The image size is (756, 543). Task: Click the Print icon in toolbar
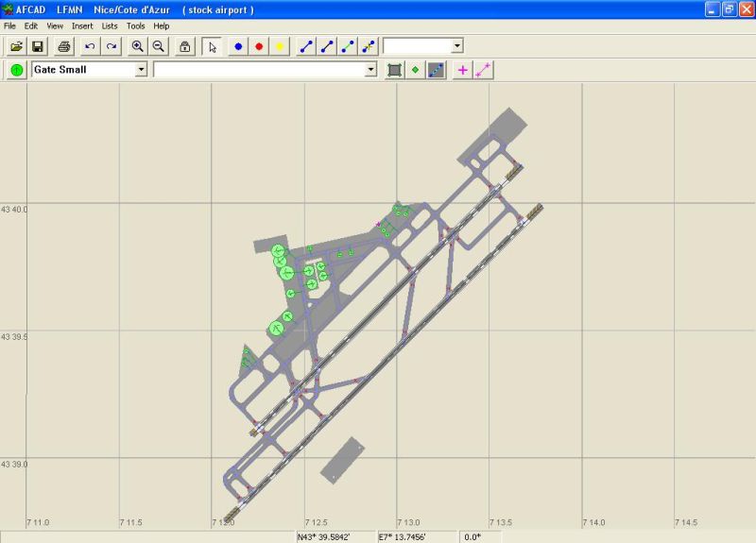click(x=63, y=46)
